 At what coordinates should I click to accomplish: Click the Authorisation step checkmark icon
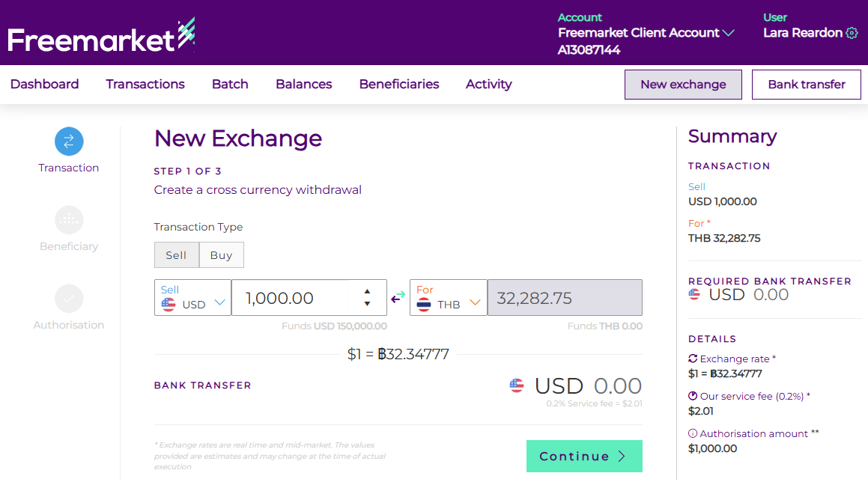click(x=69, y=298)
